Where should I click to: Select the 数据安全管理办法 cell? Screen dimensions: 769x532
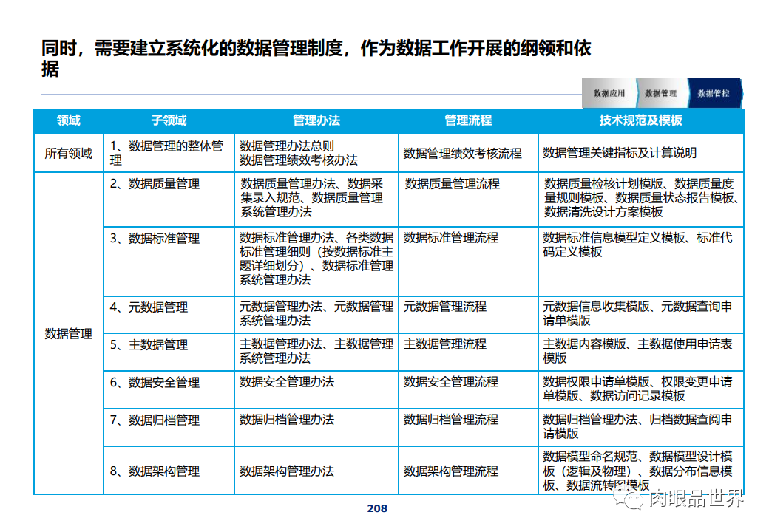pyautogui.click(x=316, y=389)
